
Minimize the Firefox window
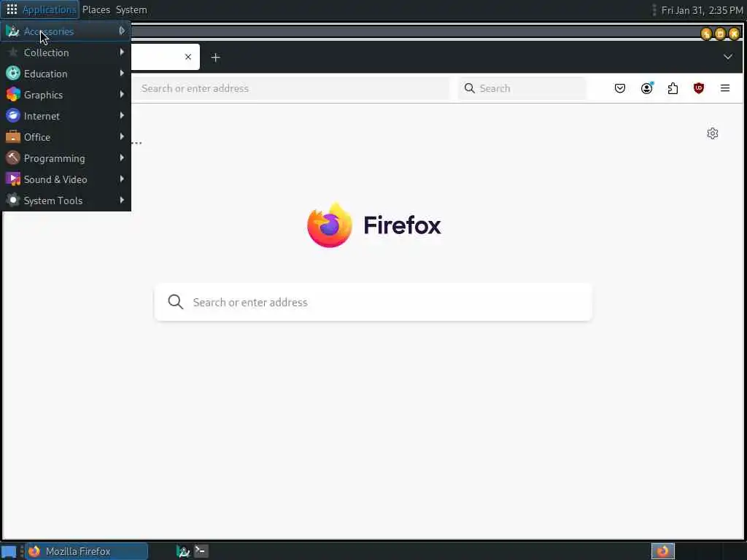(x=706, y=34)
